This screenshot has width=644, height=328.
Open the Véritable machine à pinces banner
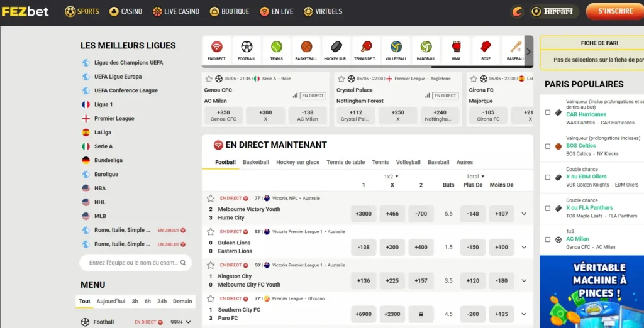[592, 292]
